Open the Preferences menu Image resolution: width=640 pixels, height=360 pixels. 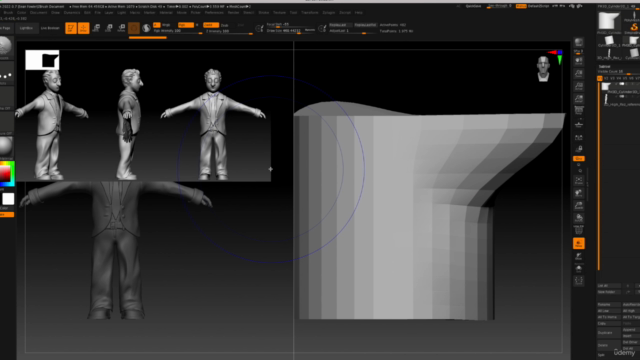click(214, 13)
